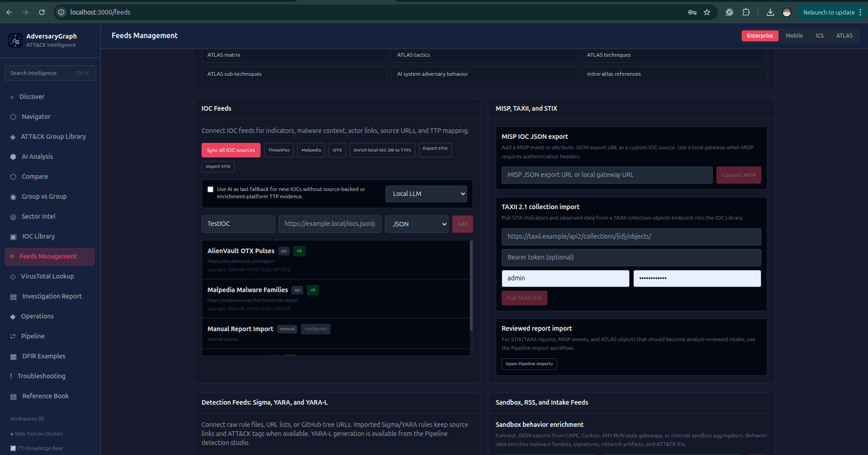The image size is (868, 455).
Task: Click the Investigation Report document icon
Action: point(13,297)
